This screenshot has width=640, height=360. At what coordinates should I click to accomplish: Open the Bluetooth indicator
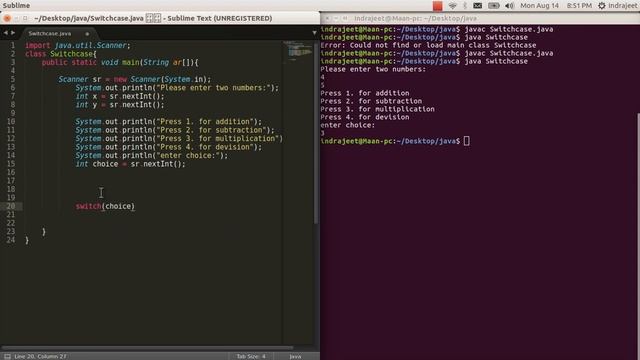point(464,6)
